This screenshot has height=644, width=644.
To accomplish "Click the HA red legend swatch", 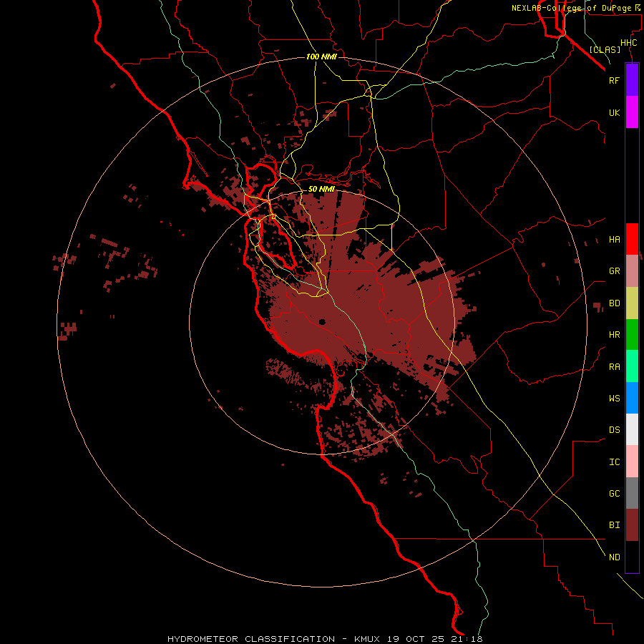I will pyautogui.click(x=632, y=239).
